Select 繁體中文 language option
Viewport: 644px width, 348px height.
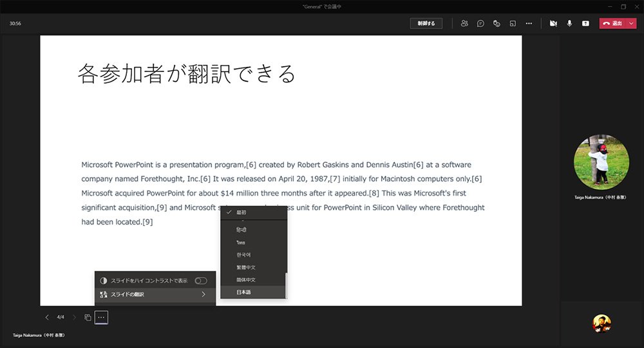point(253,267)
